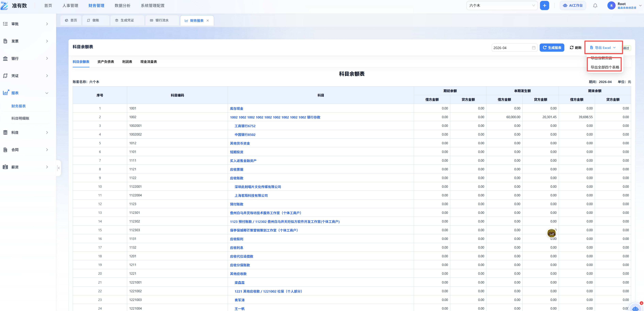The height and width of the screenshot is (311, 644).
Task: Open the 数据分析 top menu
Action: tap(123, 5)
